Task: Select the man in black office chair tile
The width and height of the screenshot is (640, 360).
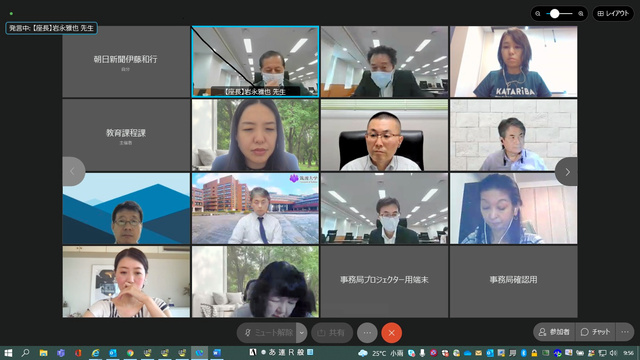Action: 384,135
